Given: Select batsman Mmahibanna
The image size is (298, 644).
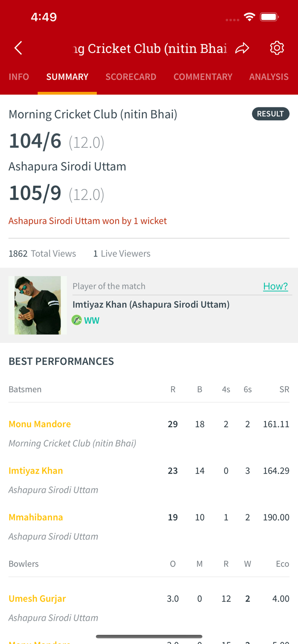Looking at the screenshot, I should pos(36,517).
